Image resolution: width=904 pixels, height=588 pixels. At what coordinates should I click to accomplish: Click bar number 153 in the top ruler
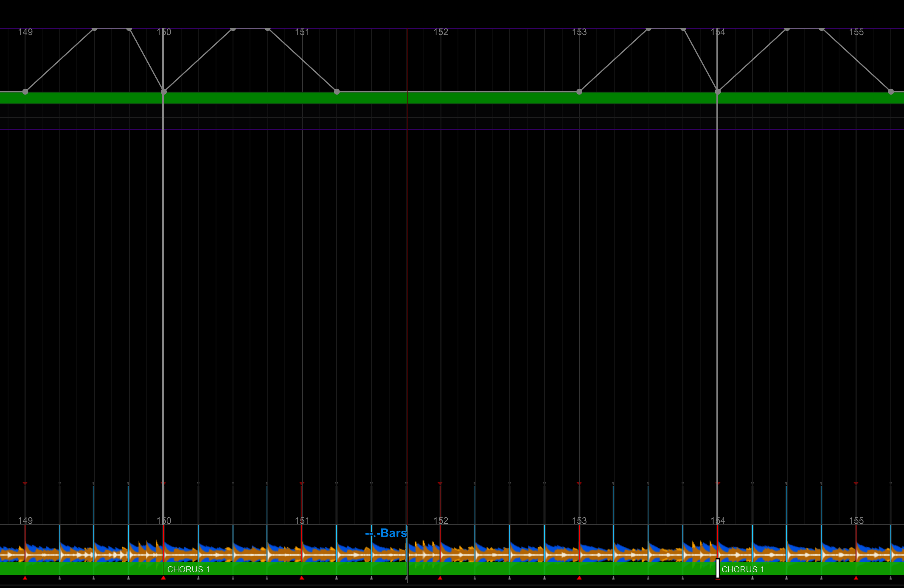coord(579,32)
